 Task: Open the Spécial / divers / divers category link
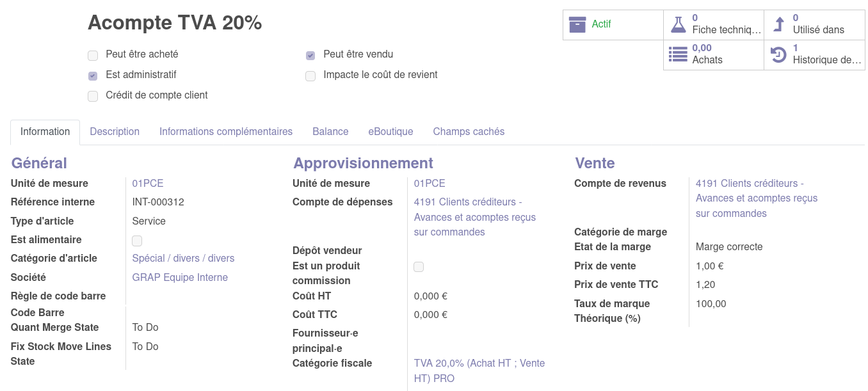point(183,259)
